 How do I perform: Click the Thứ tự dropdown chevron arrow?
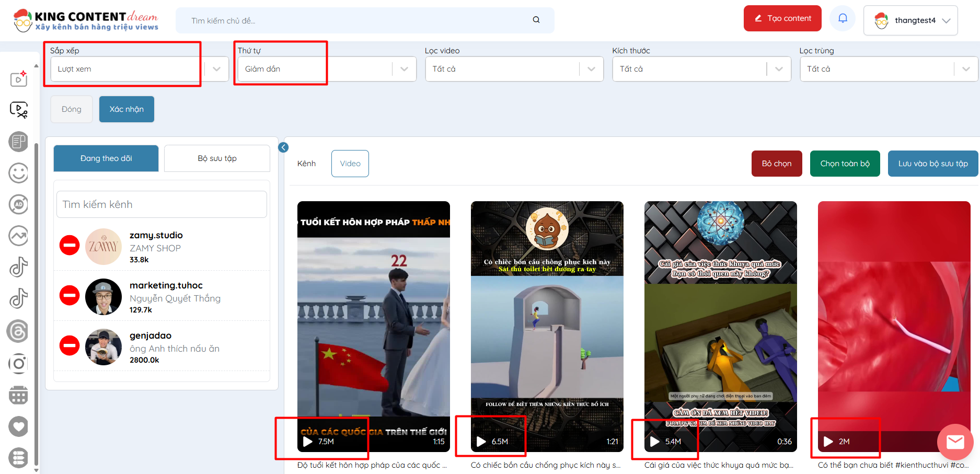tap(405, 69)
